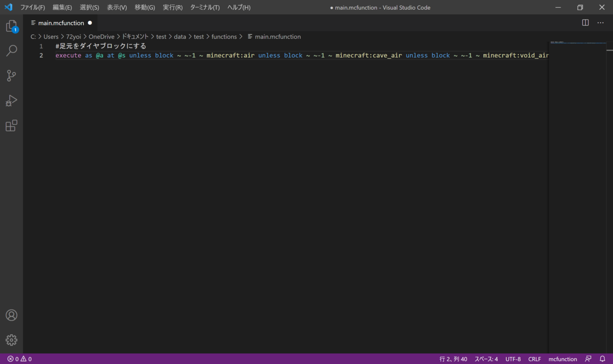Expand the ドキュメント breadcrumb segment
613x364 pixels.
135,37
